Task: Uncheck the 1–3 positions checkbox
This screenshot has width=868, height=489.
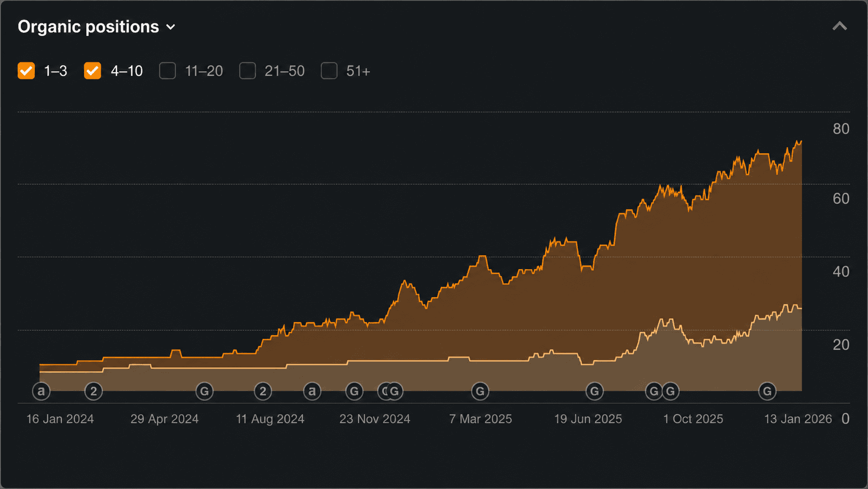Action: [x=26, y=71]
